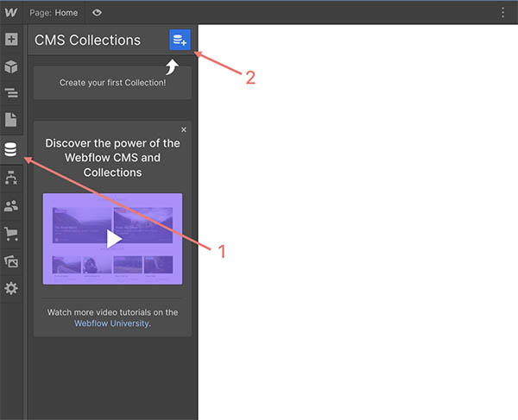Open the Ecommerce cart panel
This screenshot has height=420, width=518.
point(11,234)
